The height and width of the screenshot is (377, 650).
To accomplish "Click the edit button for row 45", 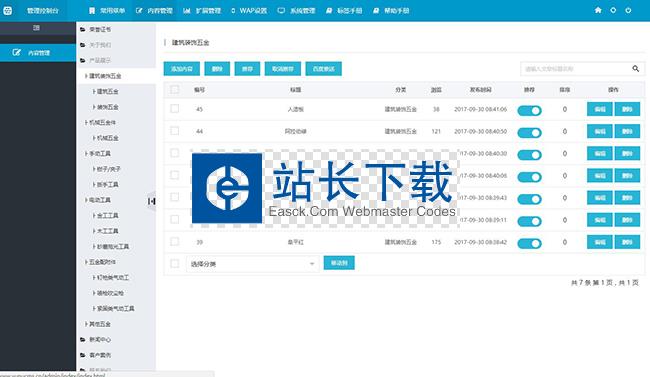I will tap(600, 109).
